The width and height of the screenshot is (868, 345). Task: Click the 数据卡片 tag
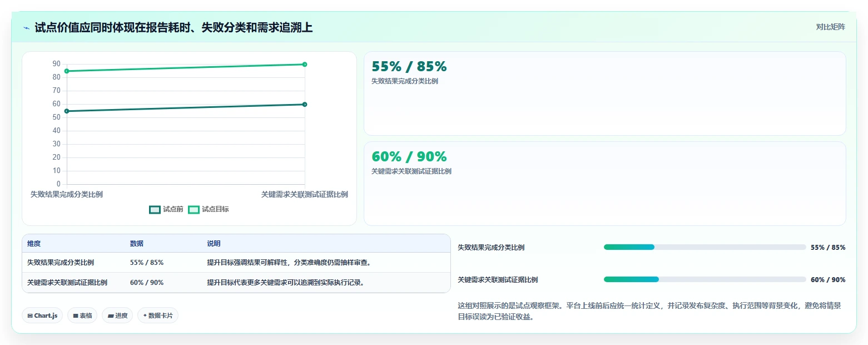pos(158,316)
